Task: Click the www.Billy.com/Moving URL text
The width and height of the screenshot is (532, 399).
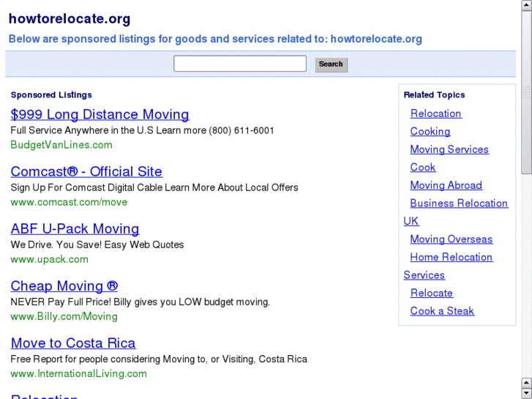Action: [x=64, y=316]
